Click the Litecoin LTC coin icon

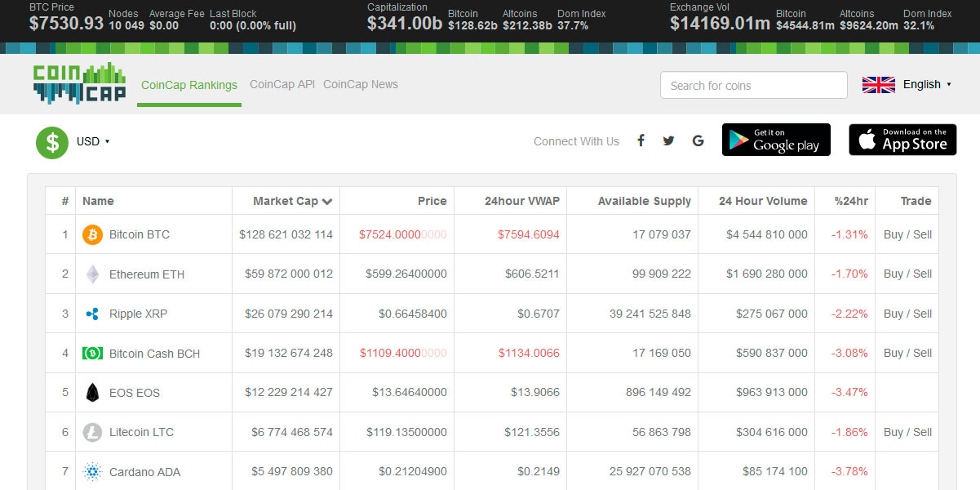tap(92, 432)
